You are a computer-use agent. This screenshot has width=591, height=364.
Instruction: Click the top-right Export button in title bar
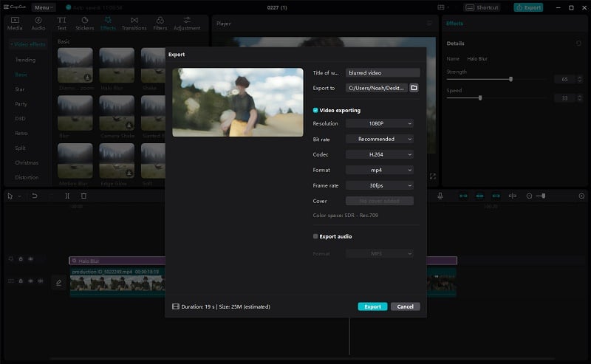click(x=528, y=7)
